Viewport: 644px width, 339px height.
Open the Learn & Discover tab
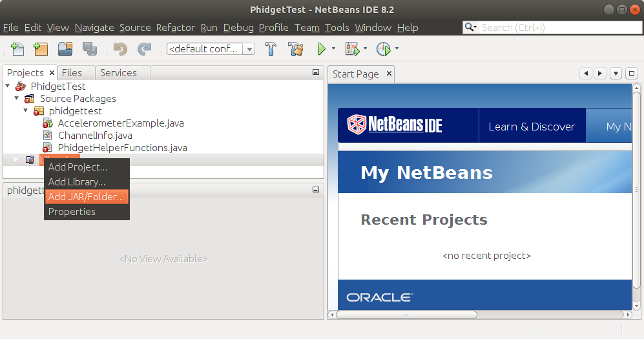pos(532,127)
